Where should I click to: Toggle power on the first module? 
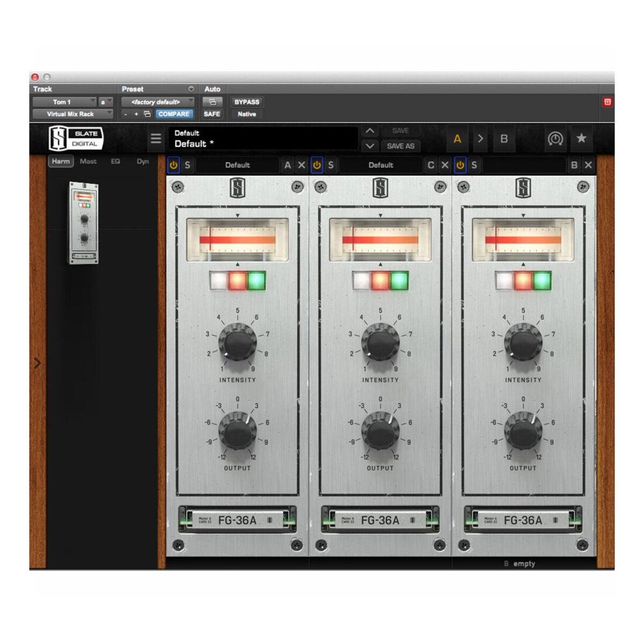(173, 165)
